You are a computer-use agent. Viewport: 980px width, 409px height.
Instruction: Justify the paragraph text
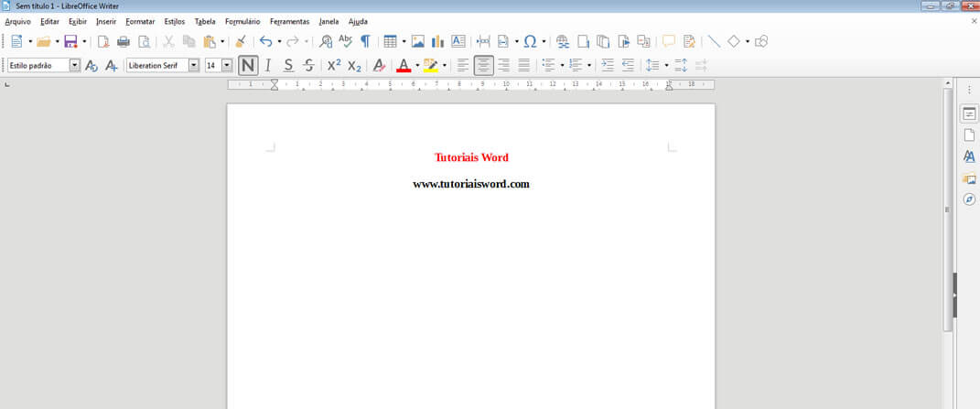(524, 65)
